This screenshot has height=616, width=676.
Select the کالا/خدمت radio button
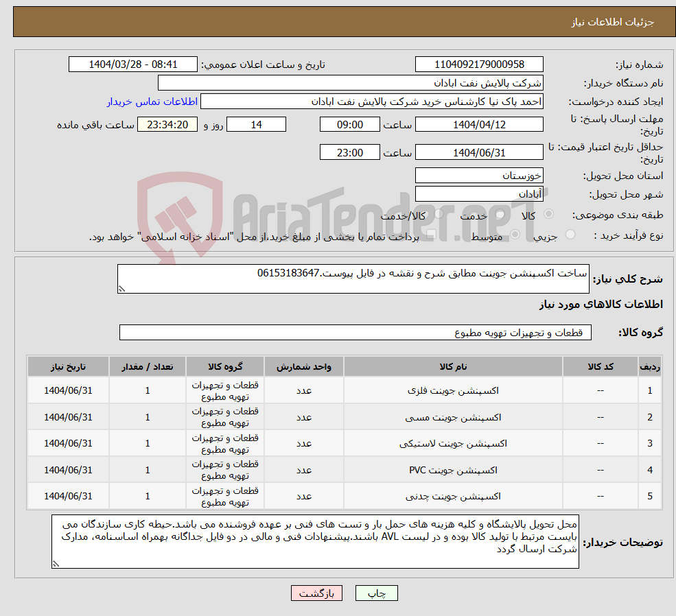[x=439, y=213]
